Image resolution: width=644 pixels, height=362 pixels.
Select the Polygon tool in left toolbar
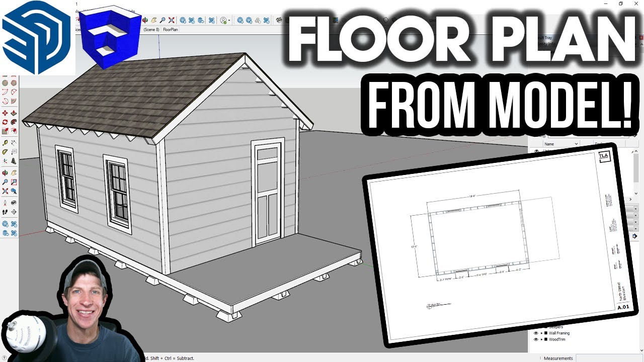coord(14,83)
